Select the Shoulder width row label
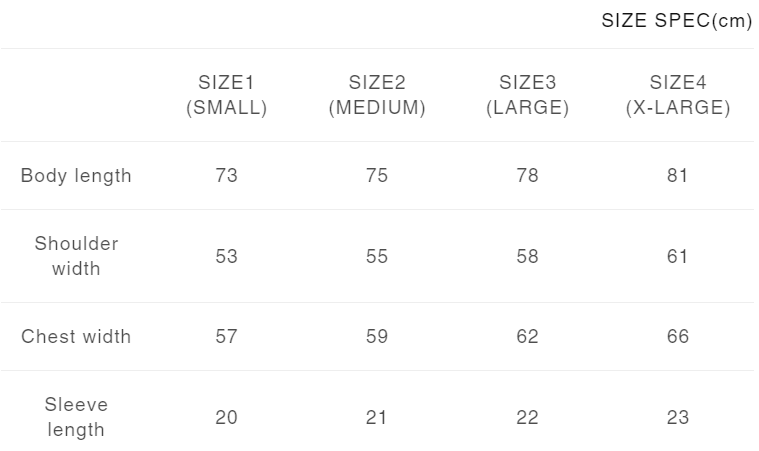Screen dimensions: 759x451 tap(76, 256)
